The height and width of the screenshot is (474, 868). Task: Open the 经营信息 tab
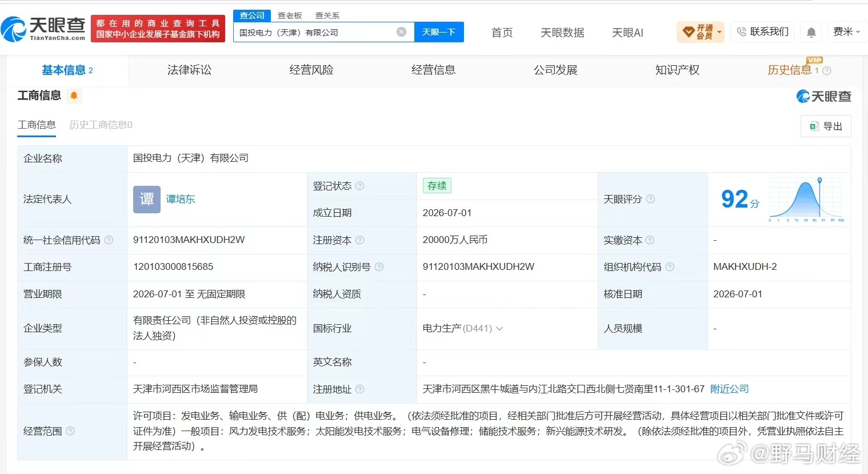434,70
